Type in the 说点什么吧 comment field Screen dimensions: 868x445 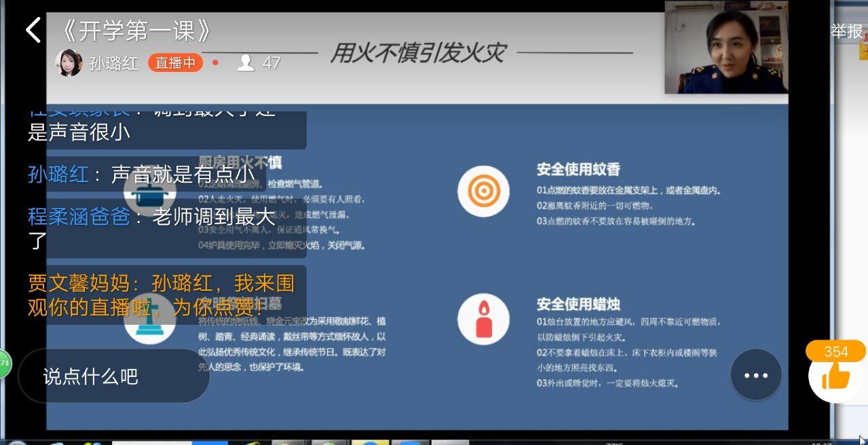pos(113,376)
